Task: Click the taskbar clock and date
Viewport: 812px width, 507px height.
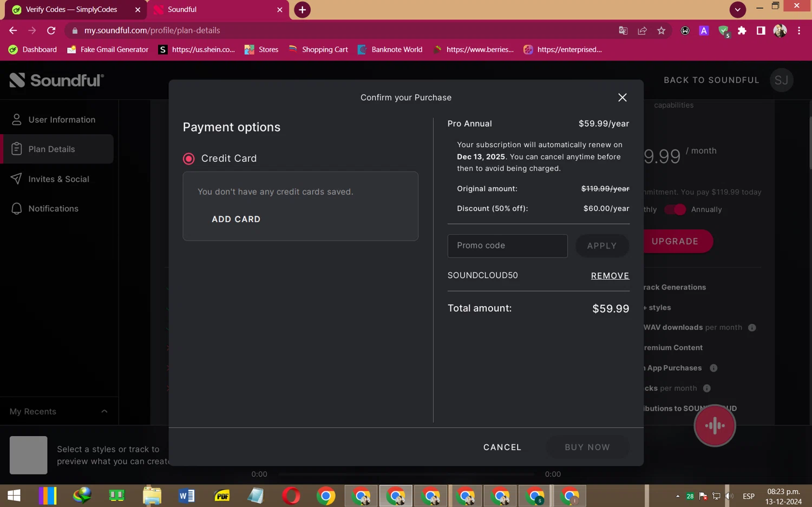Action: click(783, 496)
